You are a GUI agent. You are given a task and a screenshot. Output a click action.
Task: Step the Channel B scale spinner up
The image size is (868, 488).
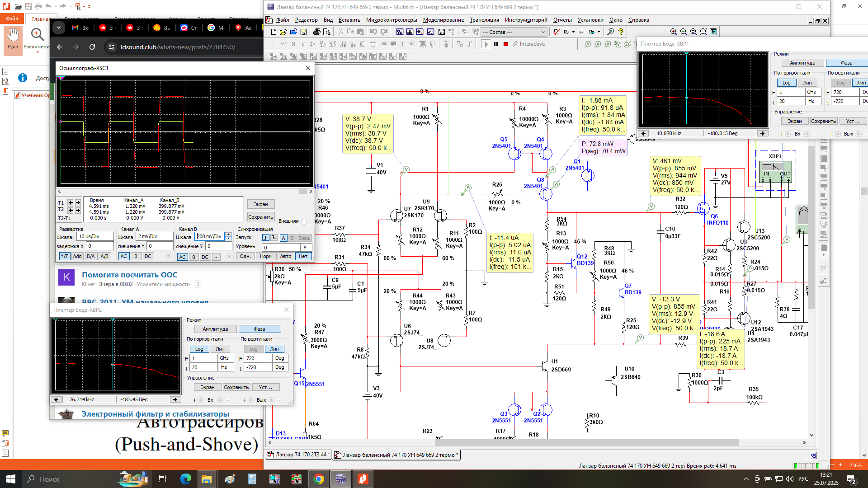228,235
